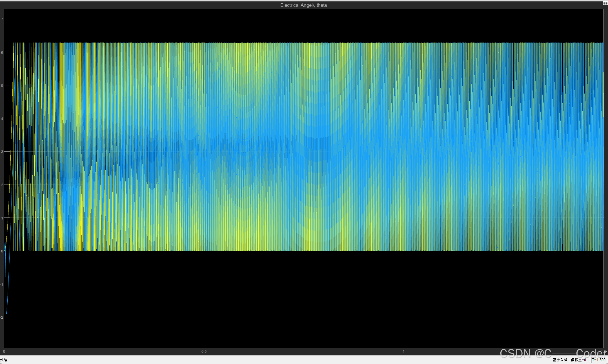Image resolution: width=608 pixels, height=364 pixels.
Task: Click the y-axis tick label 3
Action: click(x=2, y=152)
